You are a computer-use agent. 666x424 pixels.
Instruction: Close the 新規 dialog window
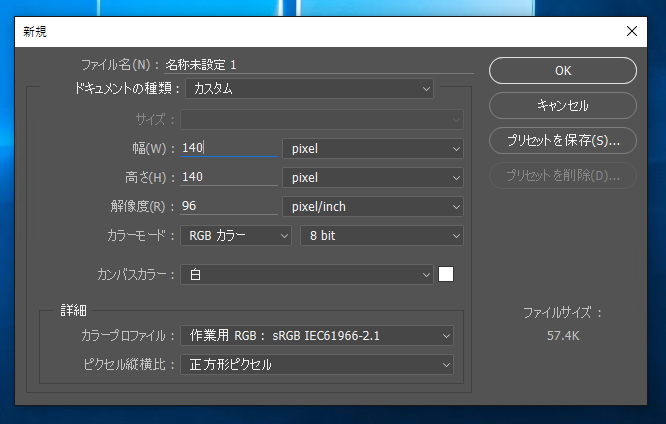(632, 31)
